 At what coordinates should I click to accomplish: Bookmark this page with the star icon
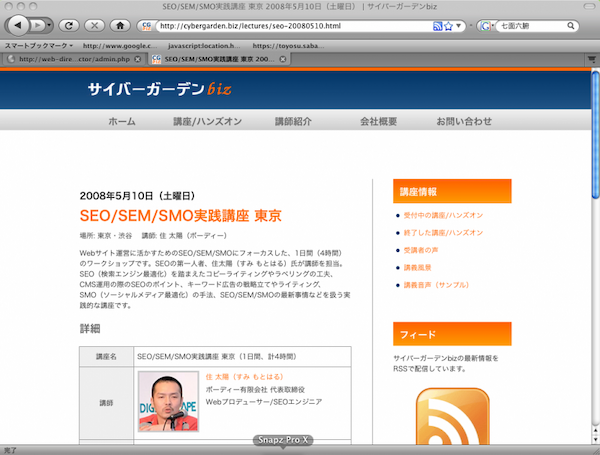coord(448,26)
